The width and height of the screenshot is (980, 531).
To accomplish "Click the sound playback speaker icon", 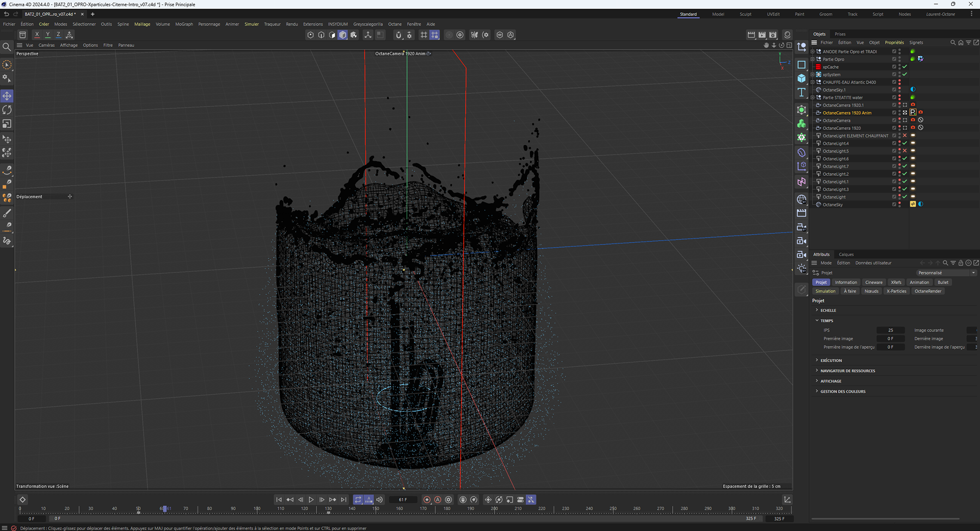I will [379, 500].
